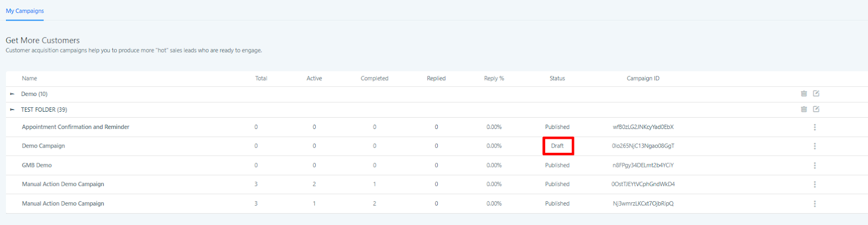Click the Name column header

click(x=29, y=79)
